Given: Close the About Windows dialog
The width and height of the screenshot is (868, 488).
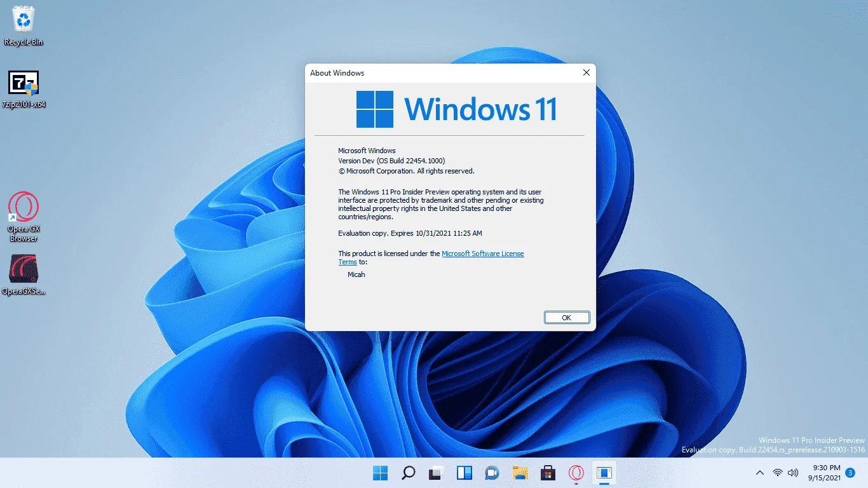Looking at the screenshot, I should (x=586, y=73).
